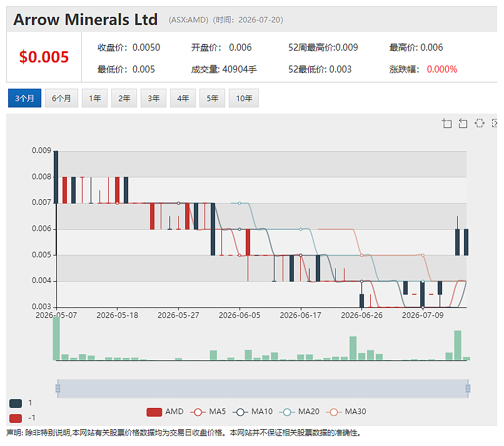Click the Arrow Minerals Ltd title
Screen dimensions: 504x446
click(x=86, y=19)
